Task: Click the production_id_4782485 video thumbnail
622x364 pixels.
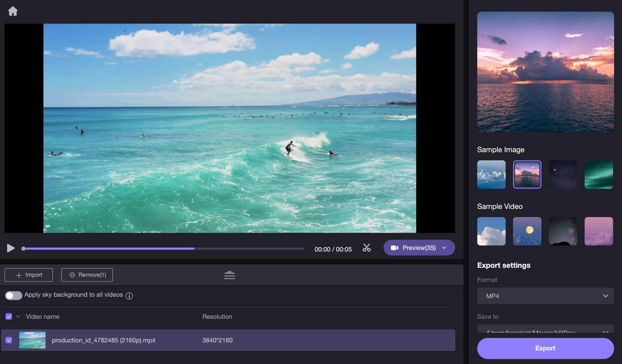Action: coord(32,340)
